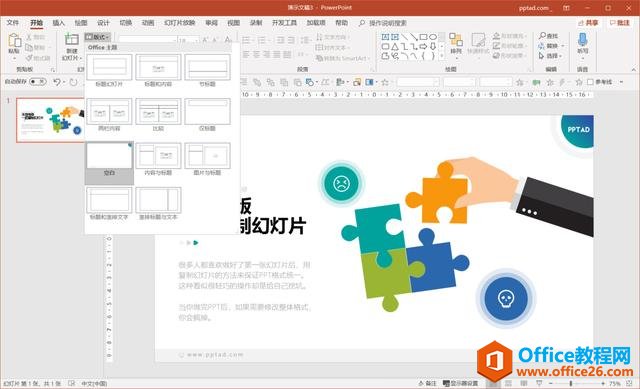Enable the 参考线 guides checkbox
The image size is (640, 389).
(x=590, y=82)
